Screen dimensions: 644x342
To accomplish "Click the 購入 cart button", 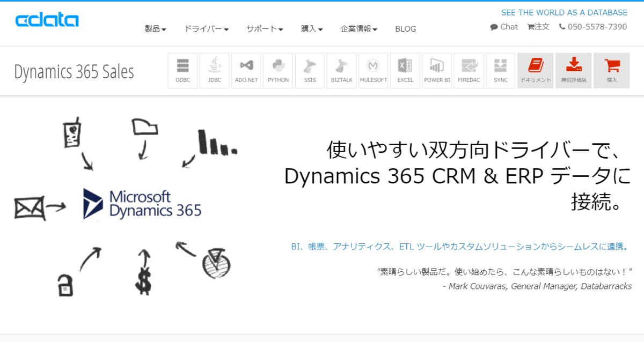I will pos(612,70).
